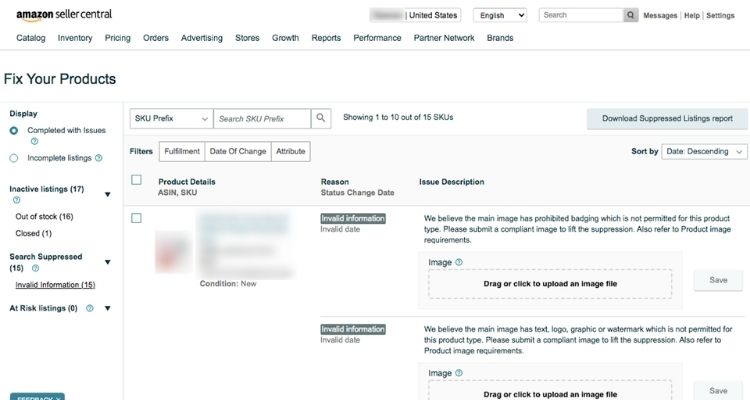The width and height of the screenshot is (750, 400).
Task: Click help icon next to first Image label
Action: click(x=459, y=262)
